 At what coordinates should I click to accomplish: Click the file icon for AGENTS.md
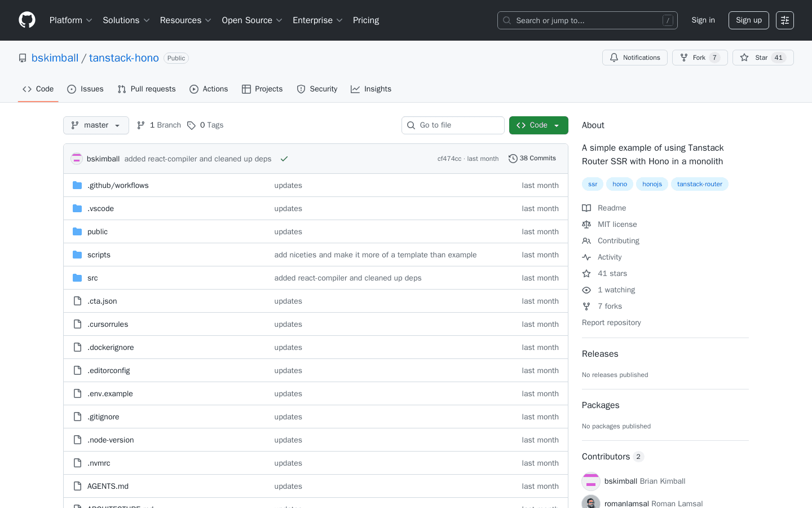pyautogui.click(x=77, y=486)
